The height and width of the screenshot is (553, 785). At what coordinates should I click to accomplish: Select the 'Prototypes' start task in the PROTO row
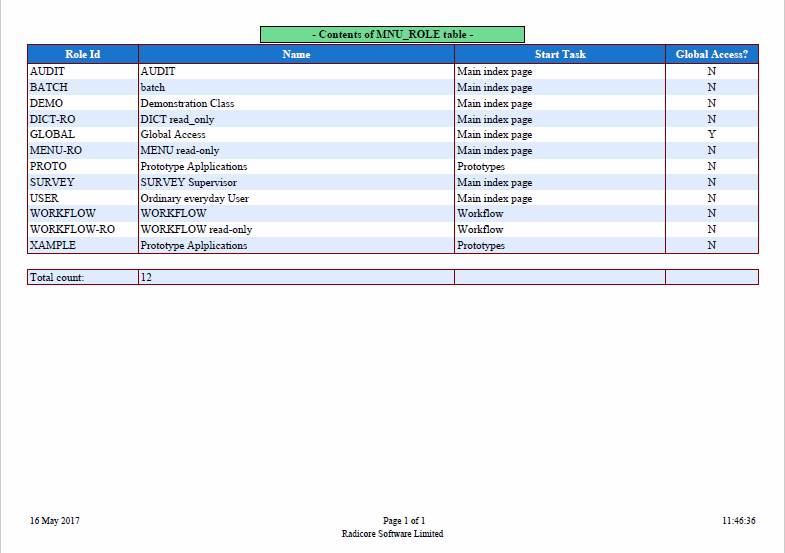481,166
